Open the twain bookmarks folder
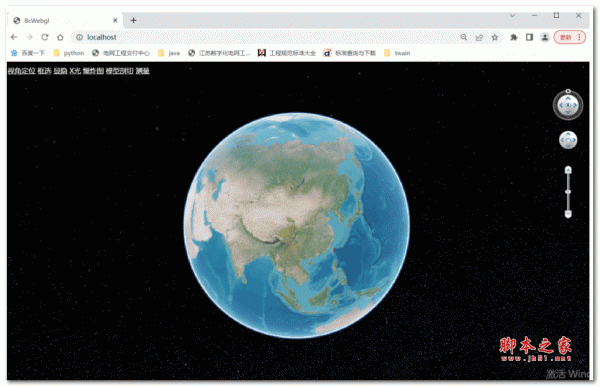This screenshot has width=600, height=387. click(397, 53)
